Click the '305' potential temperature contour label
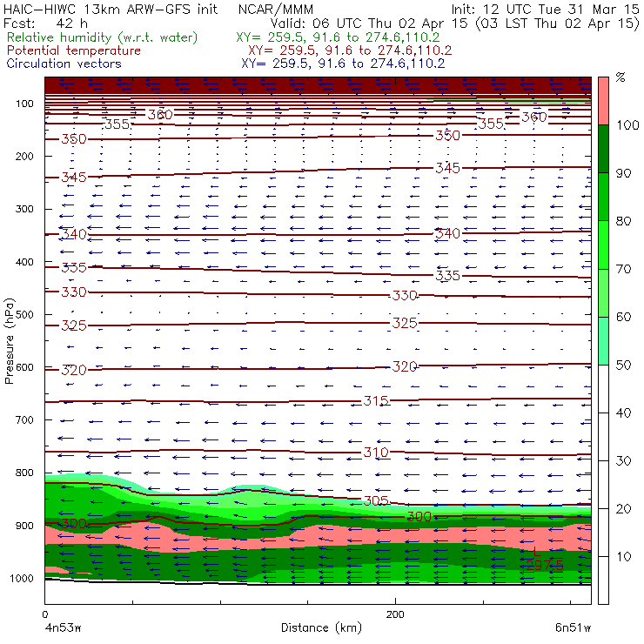Screen dimensions: 644x644 click(x=376, y=500)
